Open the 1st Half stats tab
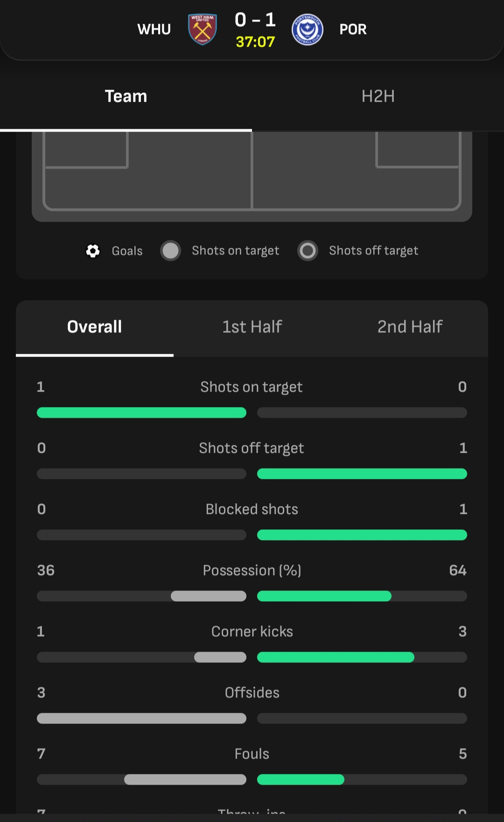This screenshot has height=822, width=504. 252,327
